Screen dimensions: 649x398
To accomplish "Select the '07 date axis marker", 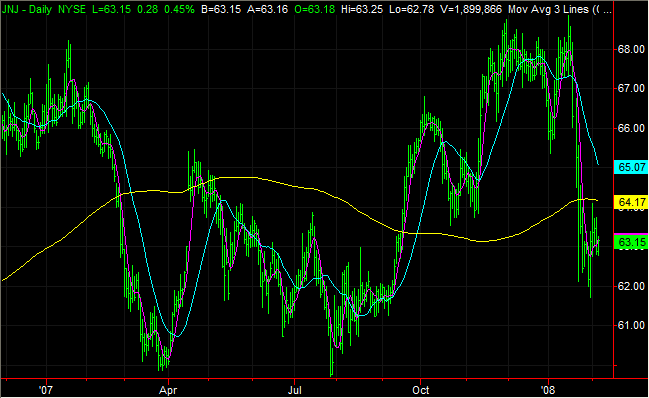I will (x=46, y=390).
